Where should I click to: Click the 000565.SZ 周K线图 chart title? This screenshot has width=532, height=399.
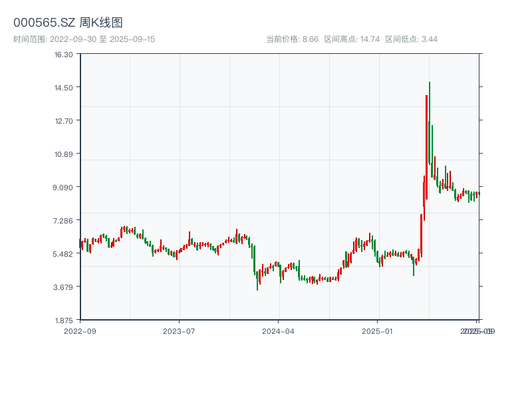click(x=68, y=23)
